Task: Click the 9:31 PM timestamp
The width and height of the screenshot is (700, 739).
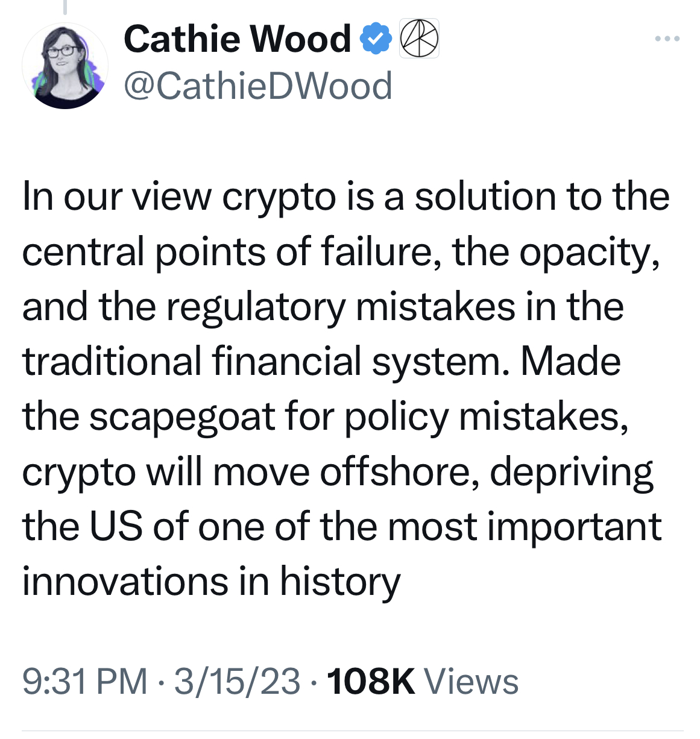Action: pos(84,681)
